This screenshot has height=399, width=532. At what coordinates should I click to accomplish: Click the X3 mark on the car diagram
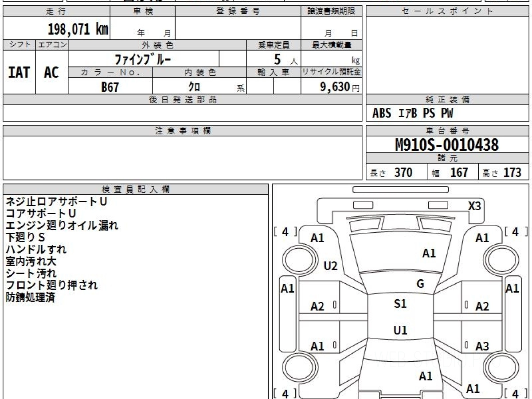(x=475, y=206)
